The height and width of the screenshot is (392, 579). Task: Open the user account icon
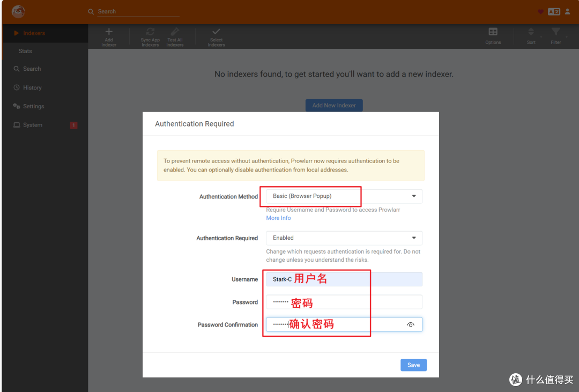(x=568, y=12)
